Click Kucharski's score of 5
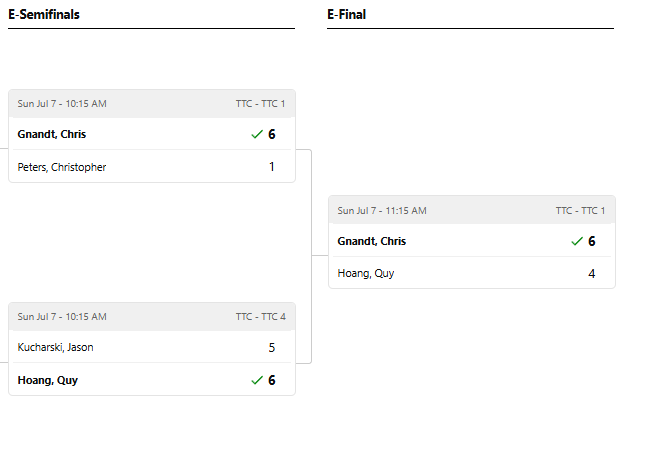The width and height of the screenshot is (646, 458). point(271,347)
